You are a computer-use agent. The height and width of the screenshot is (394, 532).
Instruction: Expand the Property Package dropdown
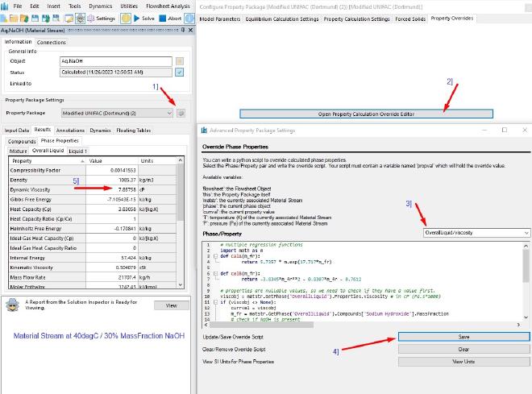tap(168, 113)
